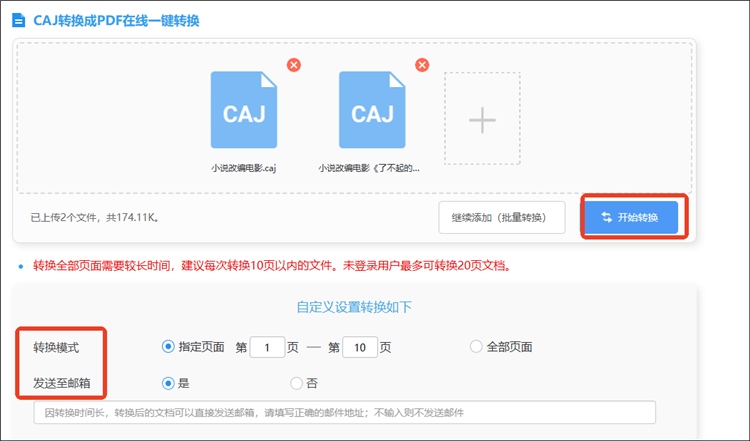Click the 已上传2个文件，共174.11K status text
Image resolution: width=750 pixels, height=441 pixels.
(x=95, y=218)
